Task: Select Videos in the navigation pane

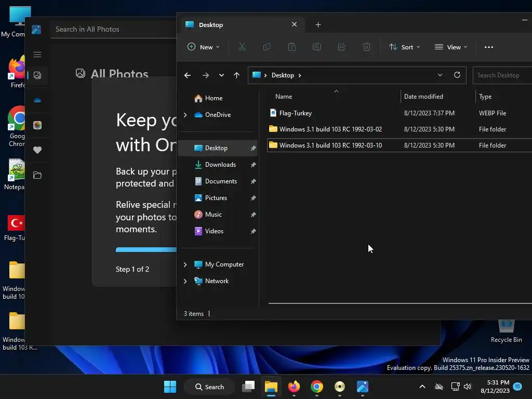Action: click(x=218, y=231)
